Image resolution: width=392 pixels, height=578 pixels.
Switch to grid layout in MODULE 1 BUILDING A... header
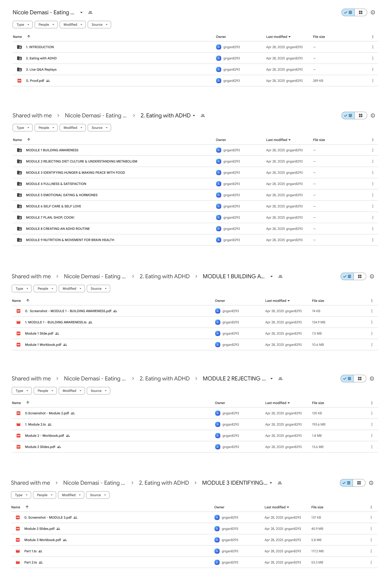(x=359, y=276)
